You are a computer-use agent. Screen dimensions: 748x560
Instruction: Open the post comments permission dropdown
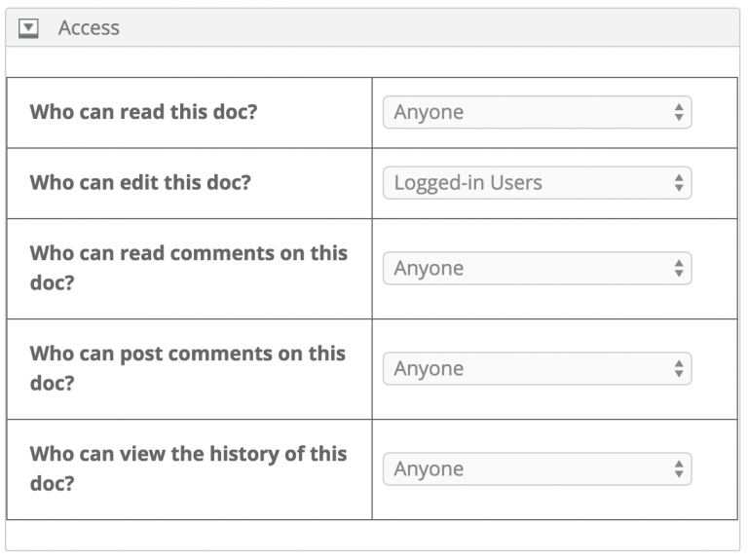538,369
